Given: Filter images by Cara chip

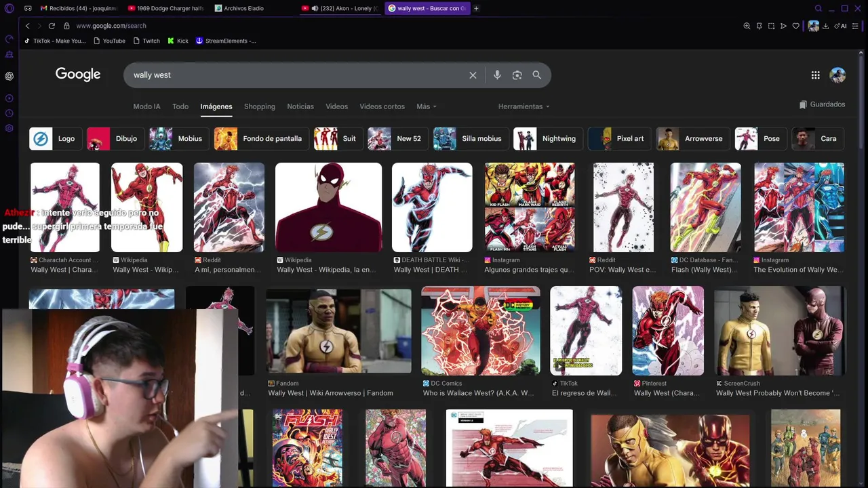Looking at the screenshot, I should pos(818,138).
